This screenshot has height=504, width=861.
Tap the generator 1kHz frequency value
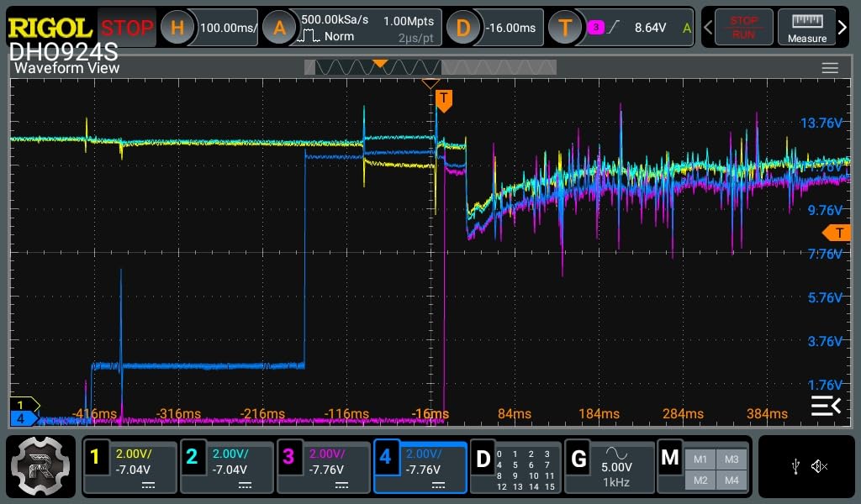(x=615, y=483)
